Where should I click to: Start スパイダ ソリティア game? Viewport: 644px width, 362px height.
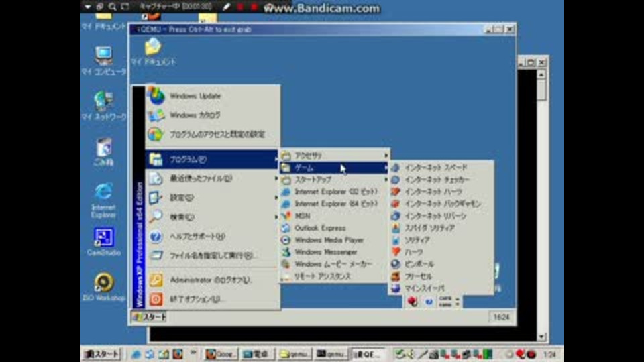click(x=441, y=228)
